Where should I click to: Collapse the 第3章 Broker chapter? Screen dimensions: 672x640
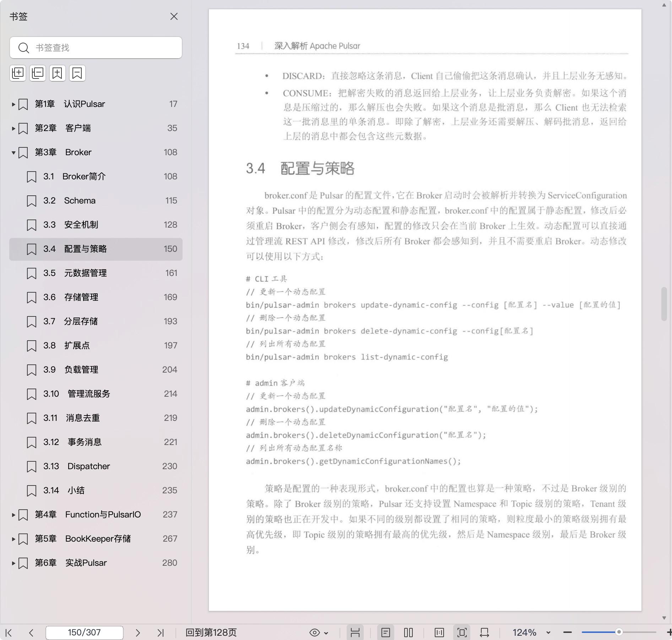point(13,153)
